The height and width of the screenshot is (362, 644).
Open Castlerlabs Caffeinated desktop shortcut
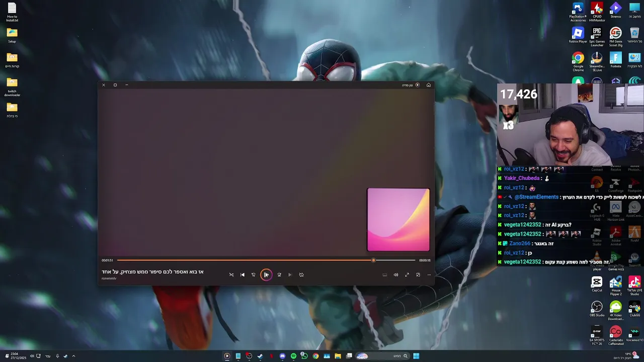[616, 335]
